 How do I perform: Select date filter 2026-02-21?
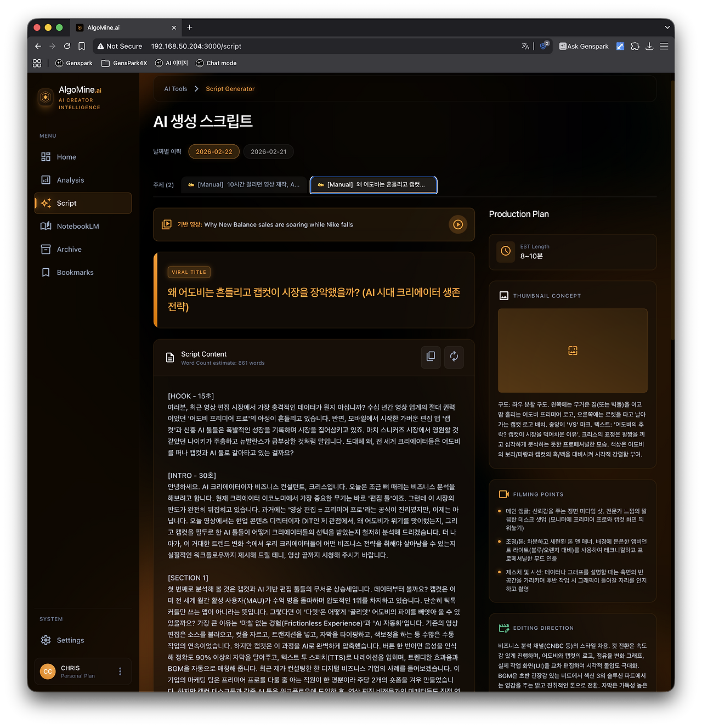point(268,151)
